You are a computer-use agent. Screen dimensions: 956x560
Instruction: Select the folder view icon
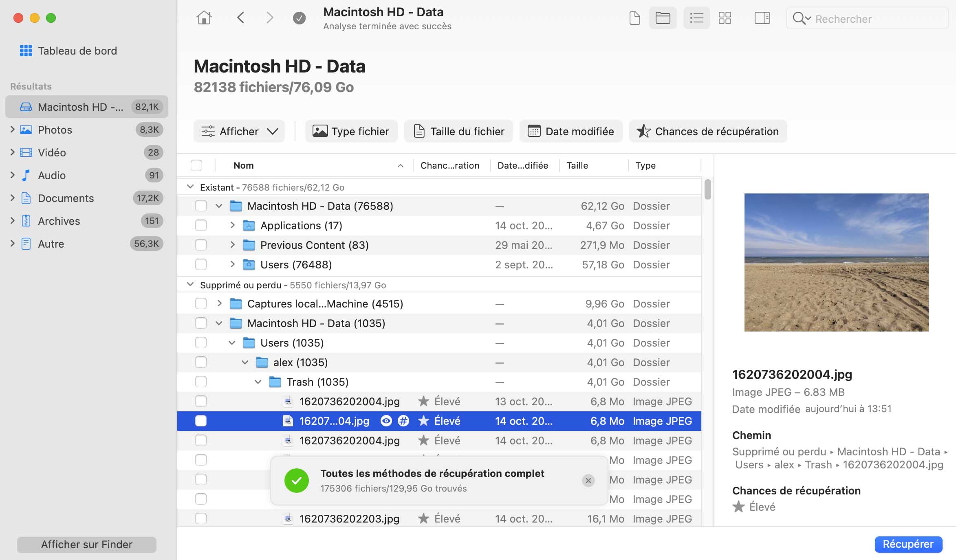pos(663,18)
